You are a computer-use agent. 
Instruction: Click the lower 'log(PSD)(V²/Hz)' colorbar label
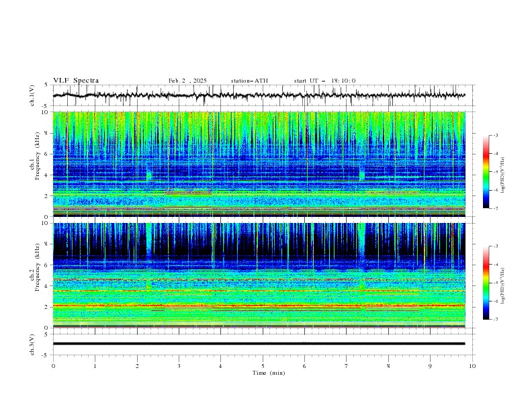[502, 286]
